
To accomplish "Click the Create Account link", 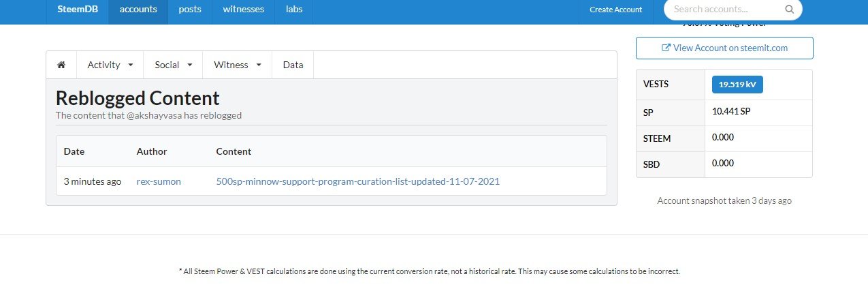I will (615, 10).
